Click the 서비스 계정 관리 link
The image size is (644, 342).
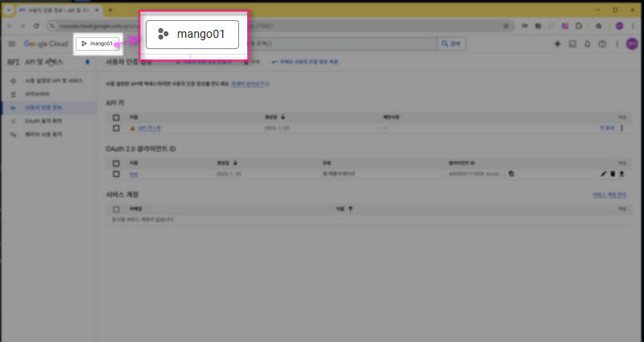tap(609, 195)
